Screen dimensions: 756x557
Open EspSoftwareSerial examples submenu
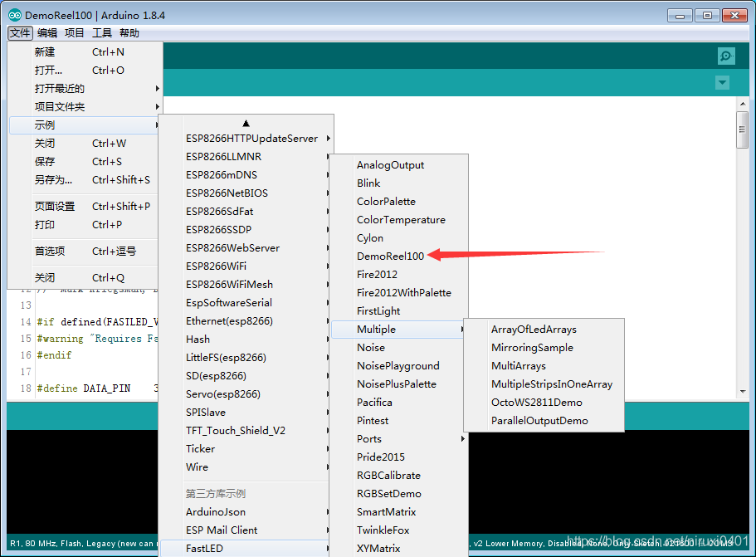tap(246, 303)
